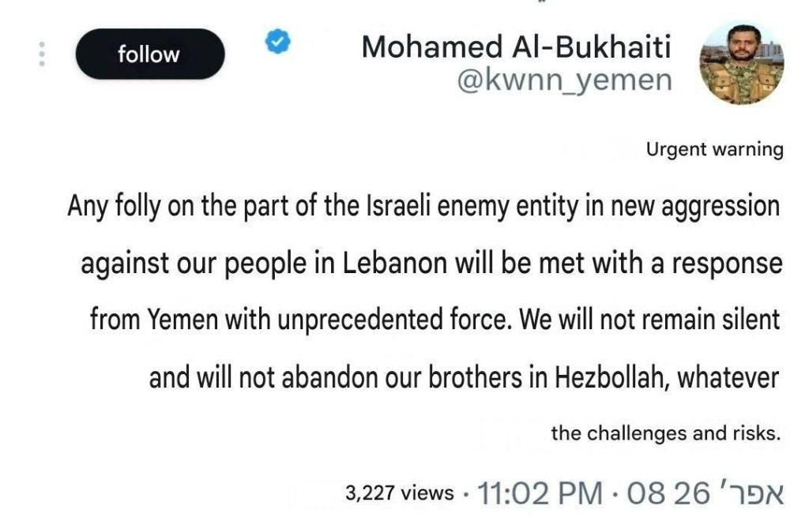Click "the challenges and risks." line
This screenshot has height=532, width=809.
pyautogui.click(x=666, y=433)
